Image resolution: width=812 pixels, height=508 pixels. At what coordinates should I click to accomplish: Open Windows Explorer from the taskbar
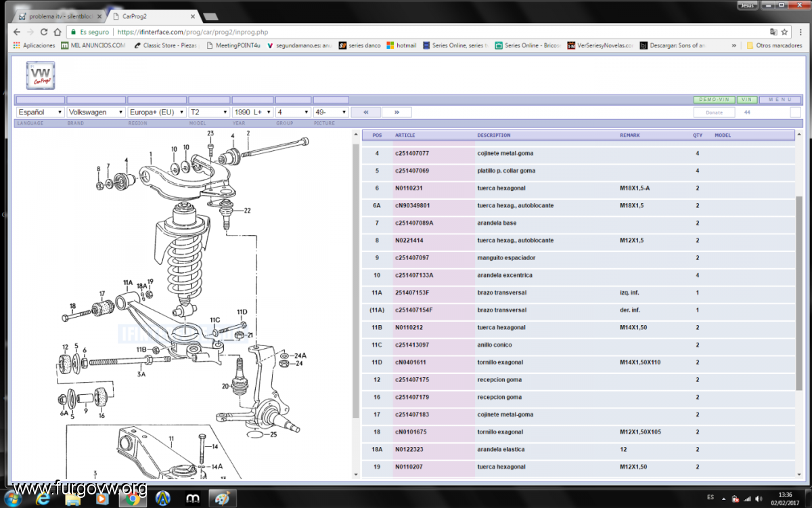click(72, 499)
